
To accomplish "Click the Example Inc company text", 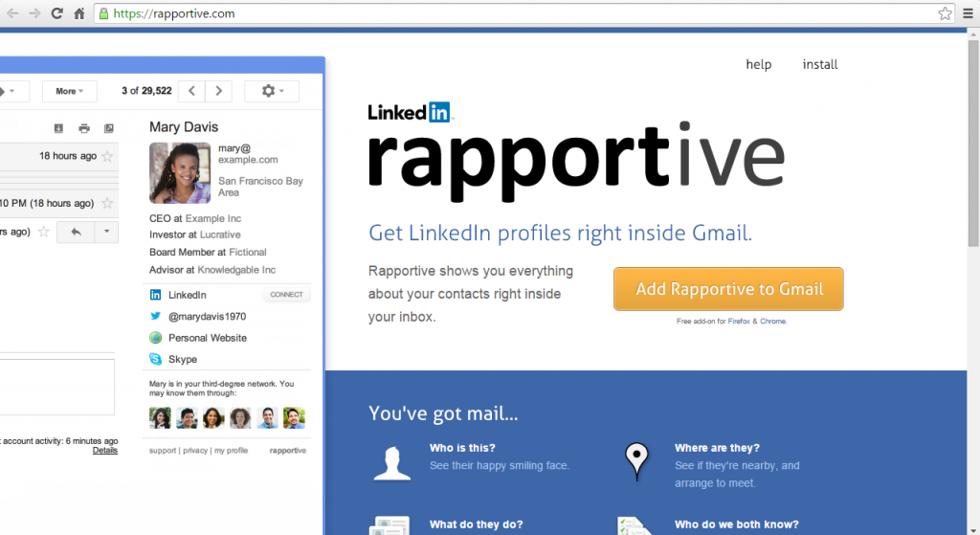I will pyautogui.click(x=213, y=218).
